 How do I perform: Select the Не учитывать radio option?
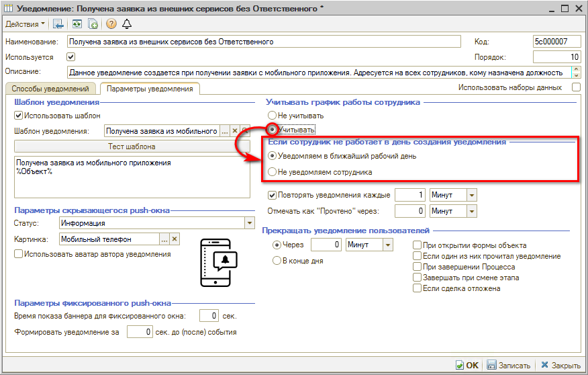(273, 116)
